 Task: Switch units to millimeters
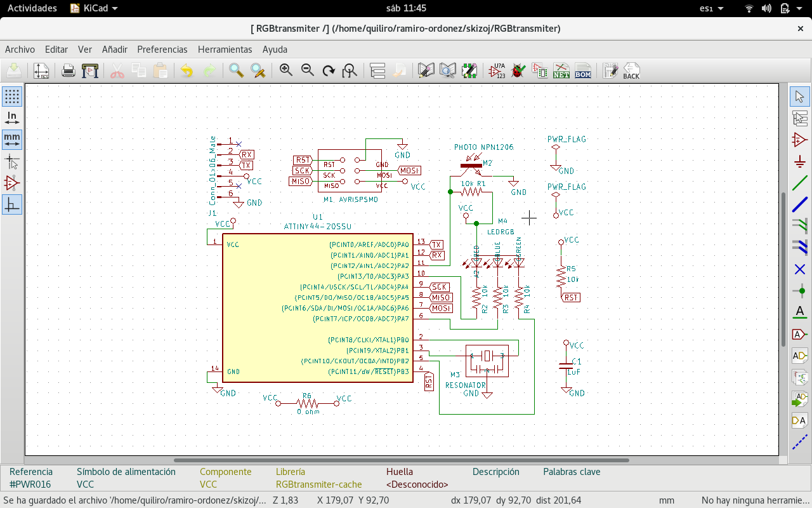tap(12, 139)
